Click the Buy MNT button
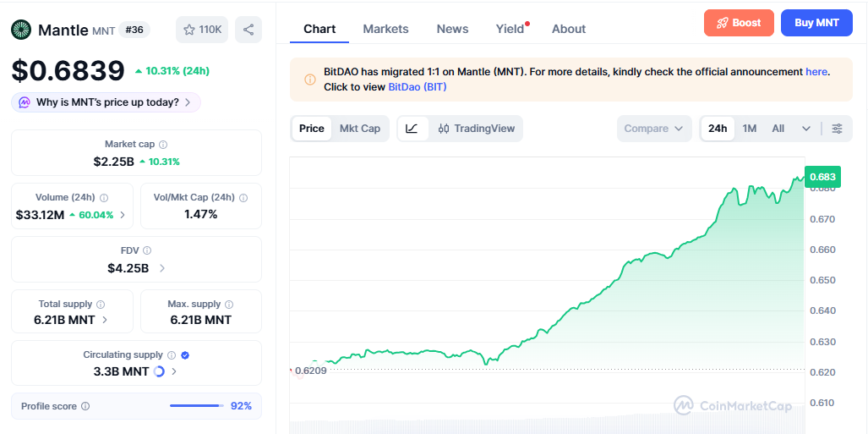 (816, 24)
